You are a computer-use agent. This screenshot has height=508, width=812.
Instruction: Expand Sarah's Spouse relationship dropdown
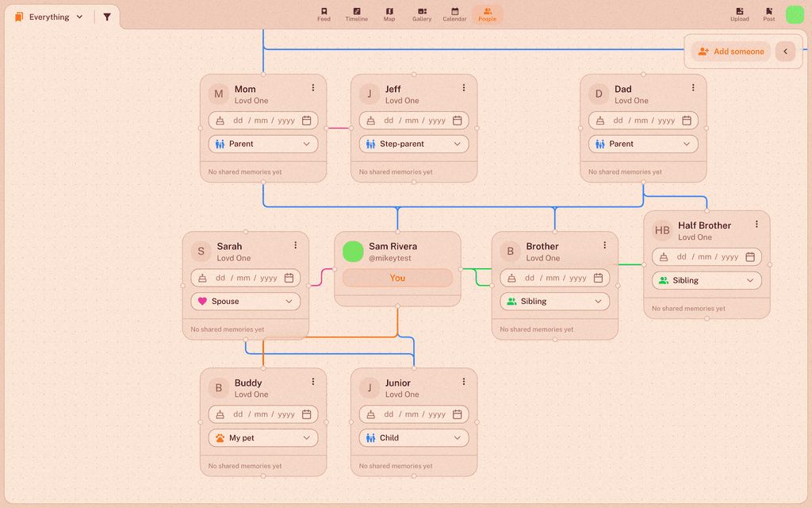click(x=246, y=301)
